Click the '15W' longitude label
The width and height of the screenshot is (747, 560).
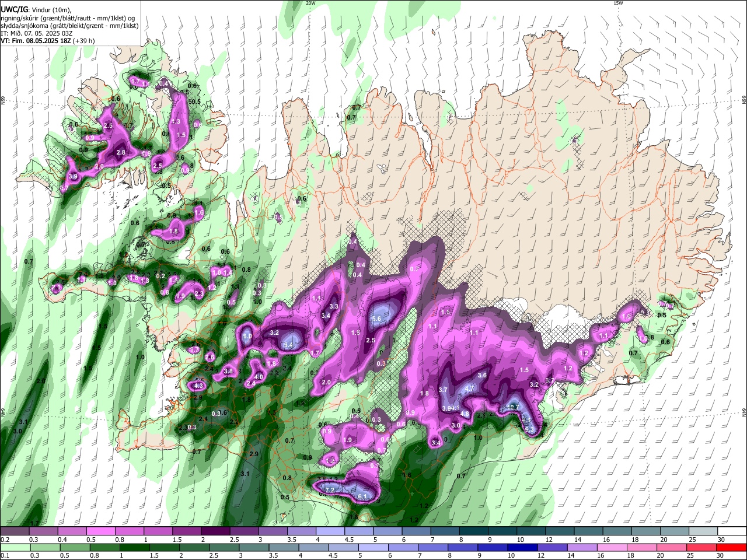click(618, 3)
